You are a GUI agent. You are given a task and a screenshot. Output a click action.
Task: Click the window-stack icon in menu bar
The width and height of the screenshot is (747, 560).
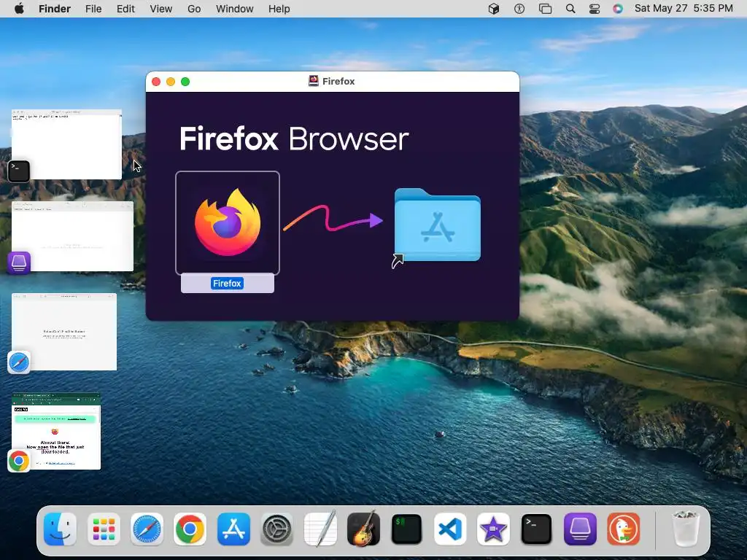click(545, 9)
